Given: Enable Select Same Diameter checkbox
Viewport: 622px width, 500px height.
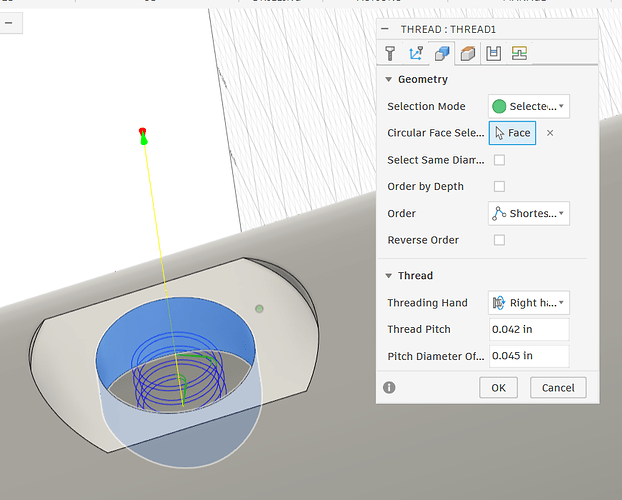Looking at the screenshot, I should click(499, 160).
